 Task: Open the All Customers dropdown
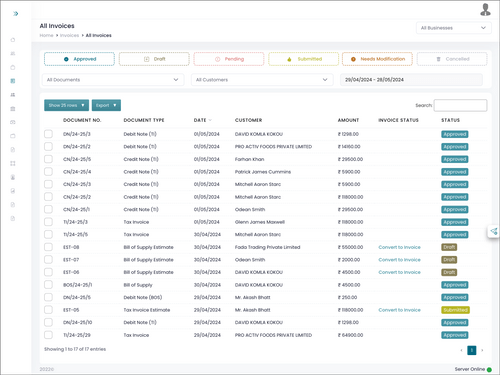click(262, 80)
